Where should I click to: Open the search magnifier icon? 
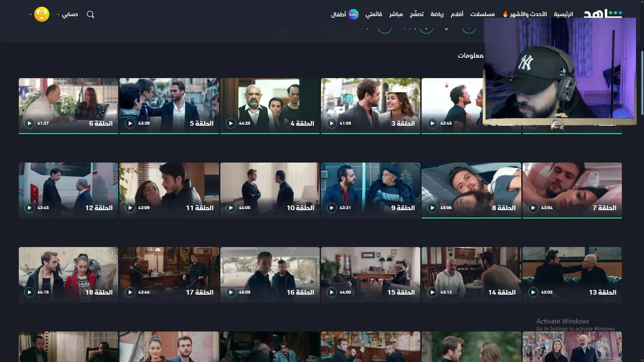[x=91, y=15]
